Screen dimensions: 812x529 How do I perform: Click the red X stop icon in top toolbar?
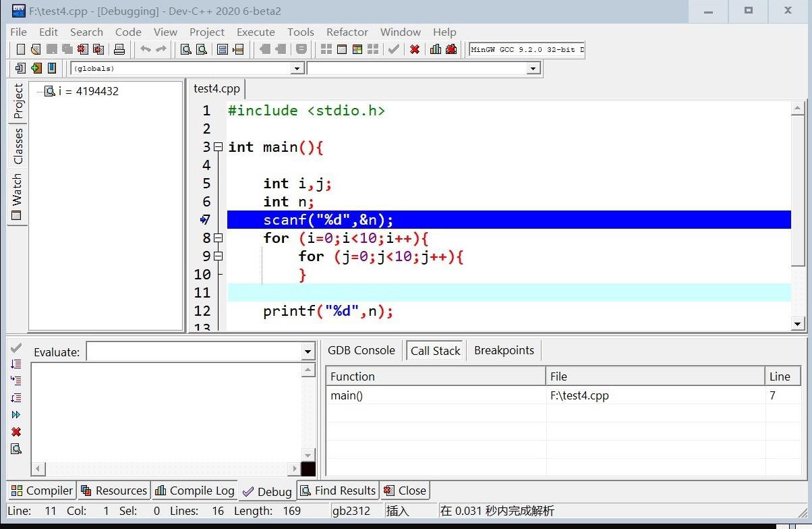pyautogui.click(x=415, y=49)
